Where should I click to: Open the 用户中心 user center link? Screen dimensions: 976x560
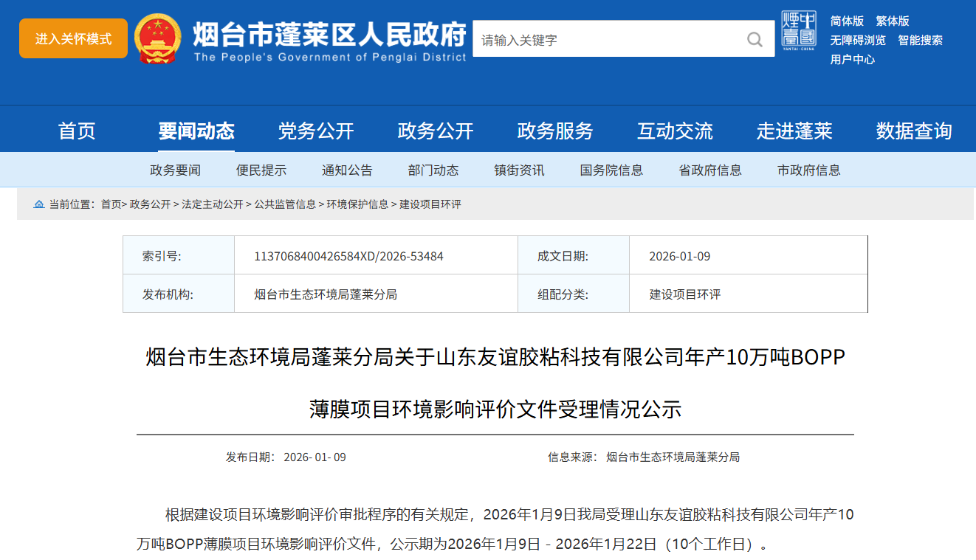pos(852,60)
